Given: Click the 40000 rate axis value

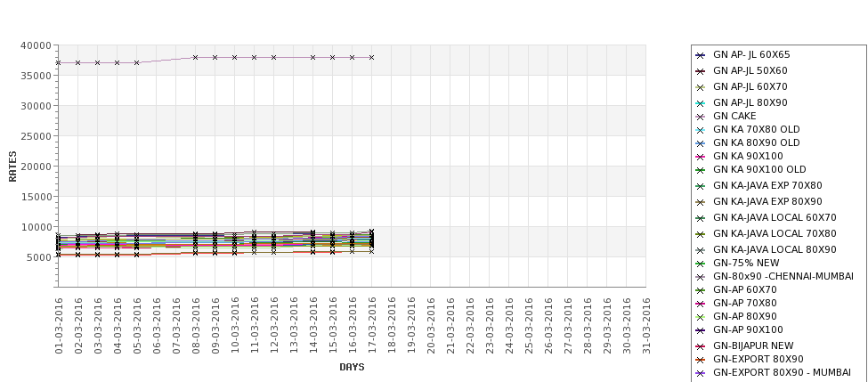Looking at the screenshot, I should (36, 45).
